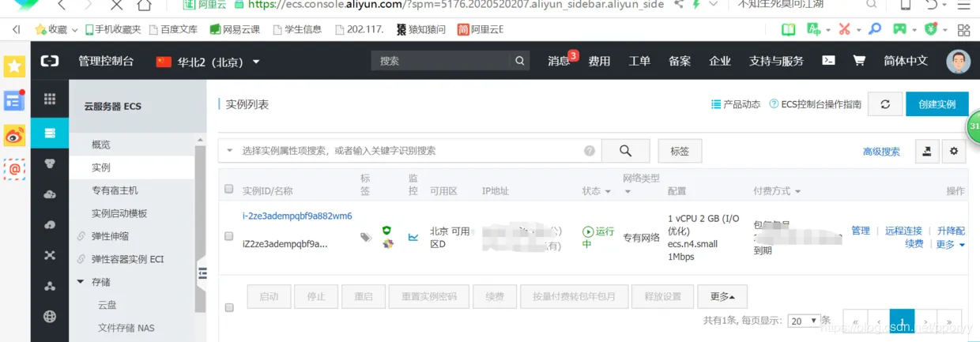Refresh the instance list
The width and height of the screenshot is (980, 342).
(x=885, y=104)
